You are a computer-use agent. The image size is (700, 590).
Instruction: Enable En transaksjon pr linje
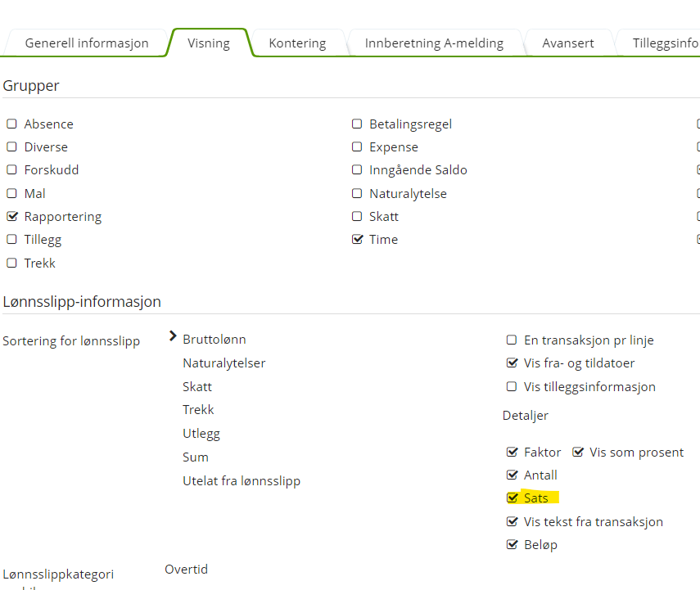512,340
